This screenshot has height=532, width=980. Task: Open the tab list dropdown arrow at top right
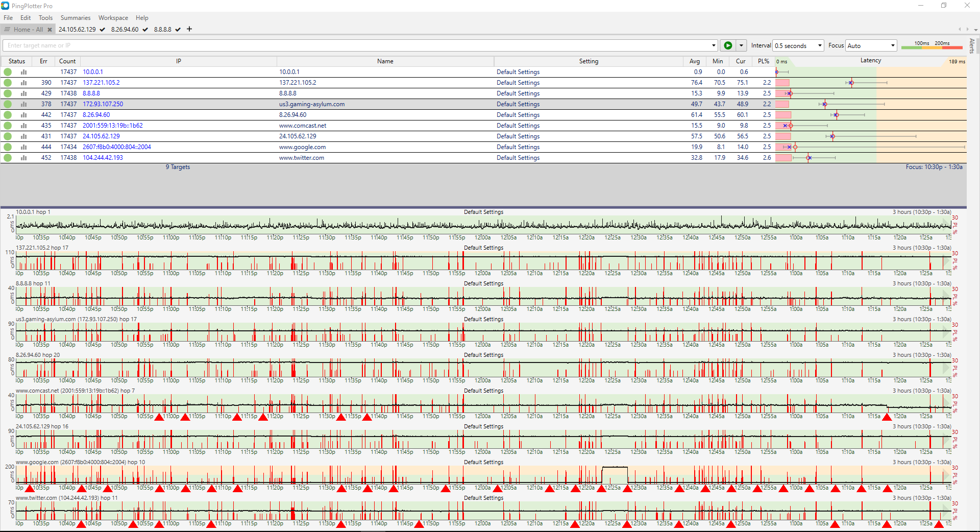[x=976, y=30]
